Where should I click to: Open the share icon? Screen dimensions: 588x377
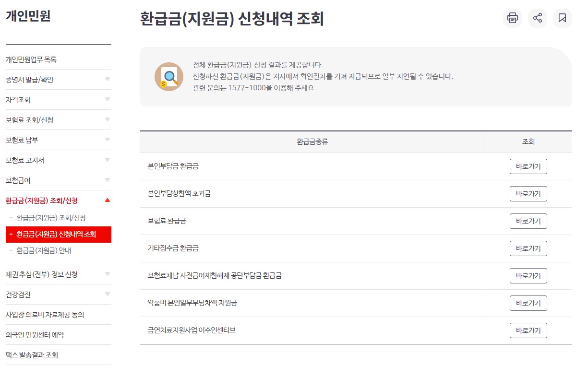tap(538, 18)
